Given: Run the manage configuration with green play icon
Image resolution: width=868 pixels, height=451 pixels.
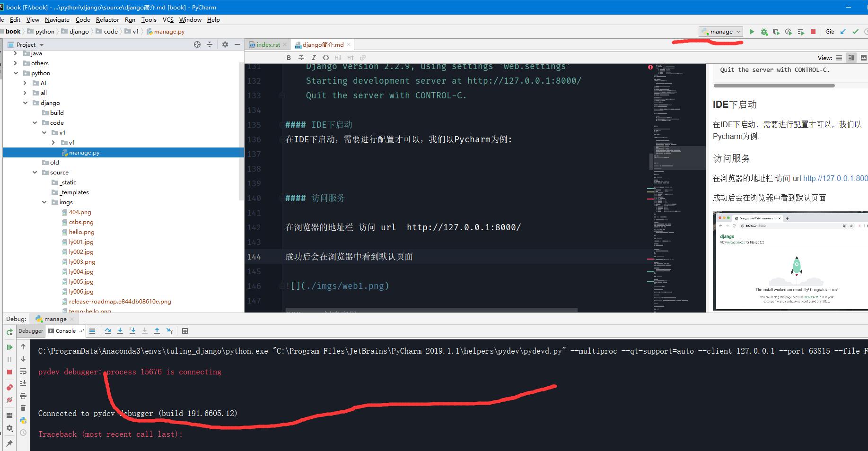Looking at the screenshot, I should click(752, 32).
